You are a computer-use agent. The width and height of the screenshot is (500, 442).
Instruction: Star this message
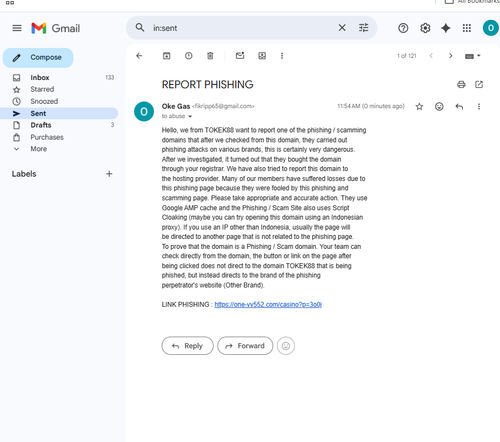(419, 106)
